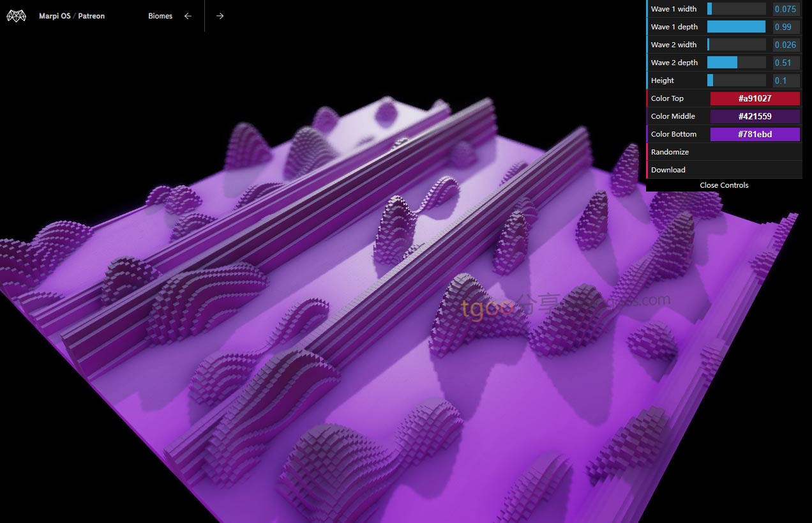Open the Color Middle #421559 swatch
The image size is (812, 523).
755,116
